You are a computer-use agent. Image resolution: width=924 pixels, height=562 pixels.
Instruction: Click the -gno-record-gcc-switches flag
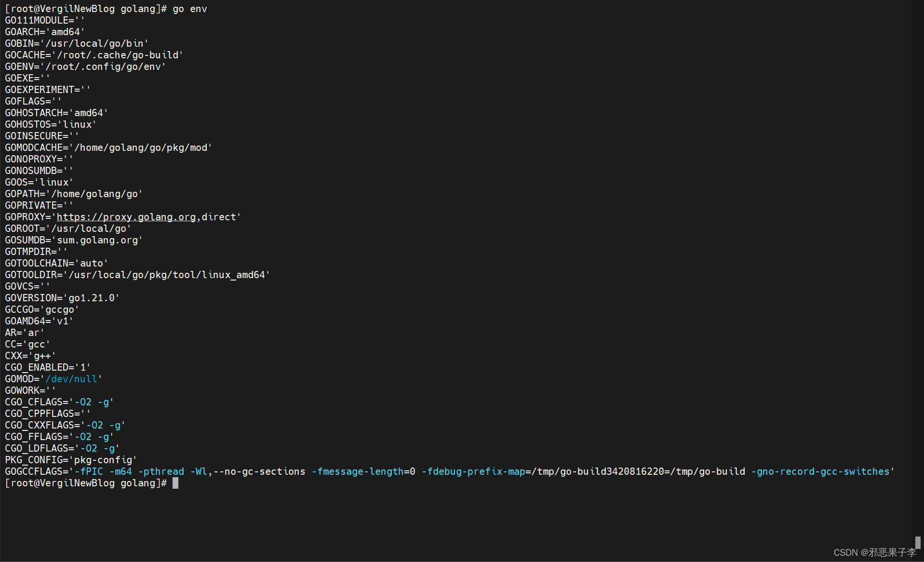pyautogui.click(x=820, y=471)
